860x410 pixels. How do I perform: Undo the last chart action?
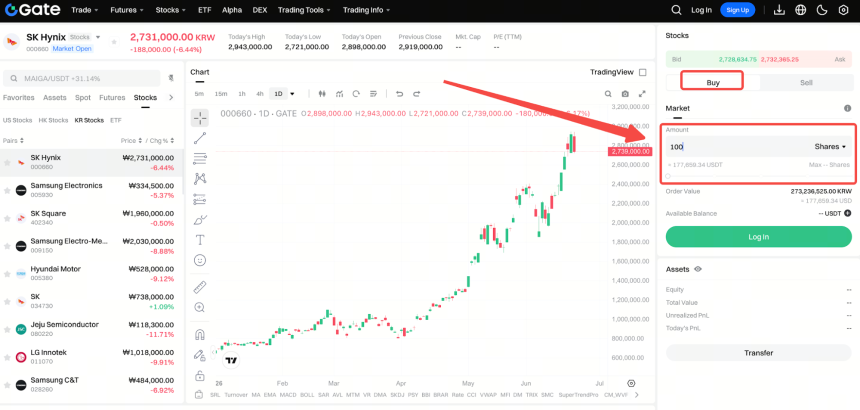pyautogui.click(x=399, y=94)
